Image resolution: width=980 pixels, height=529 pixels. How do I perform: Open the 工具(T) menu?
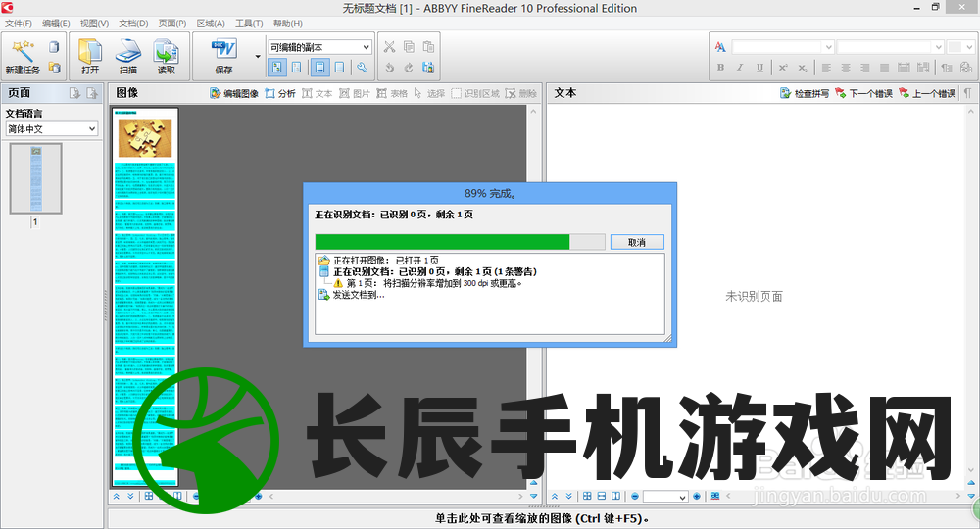tap(249, 23)
